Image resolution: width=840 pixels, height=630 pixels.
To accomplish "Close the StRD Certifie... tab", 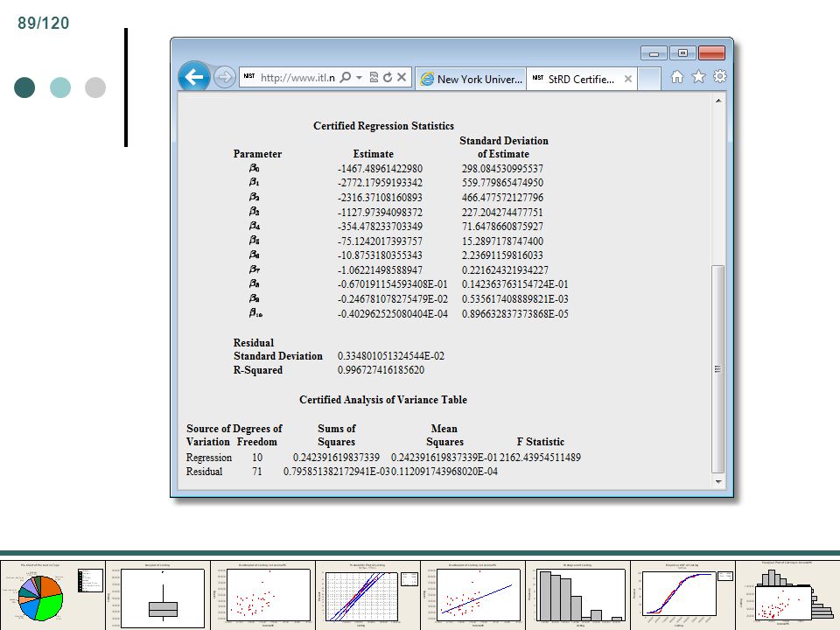I will tap(628, 80).
